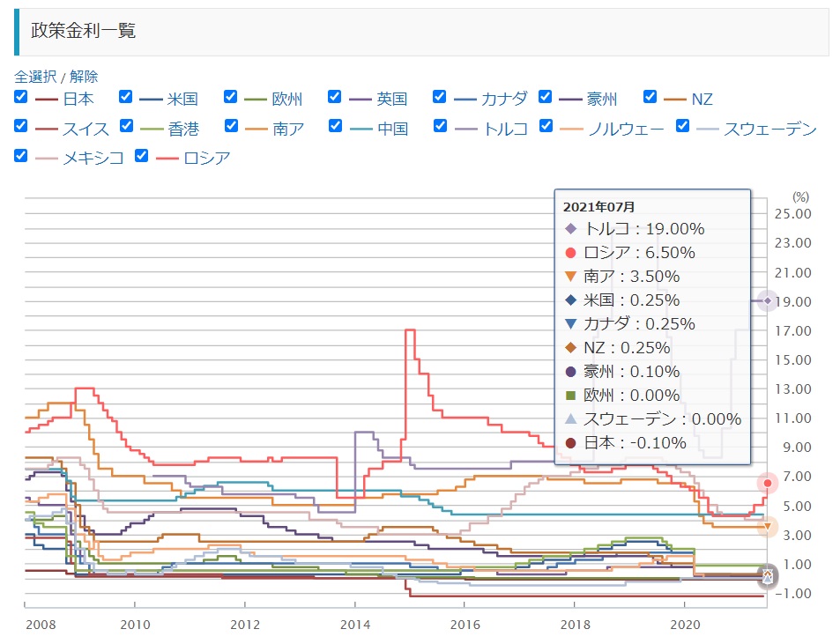The width and height of the screenshot is (840, 644).
Task: Toggle the ロシア checkbox
Action: coord(141,156)
